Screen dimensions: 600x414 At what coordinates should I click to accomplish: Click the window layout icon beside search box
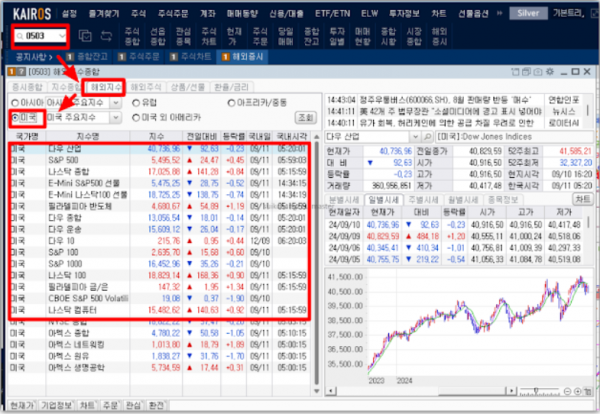click(85, 36)
